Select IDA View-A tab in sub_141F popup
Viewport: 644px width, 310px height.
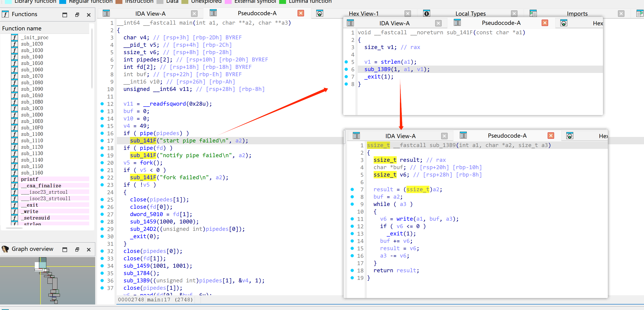[395, 23]
